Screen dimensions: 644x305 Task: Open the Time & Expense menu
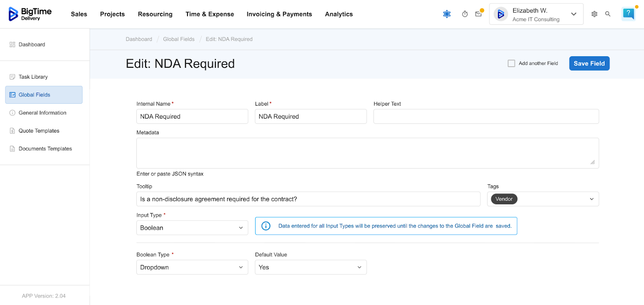click(x=209, y=14)
